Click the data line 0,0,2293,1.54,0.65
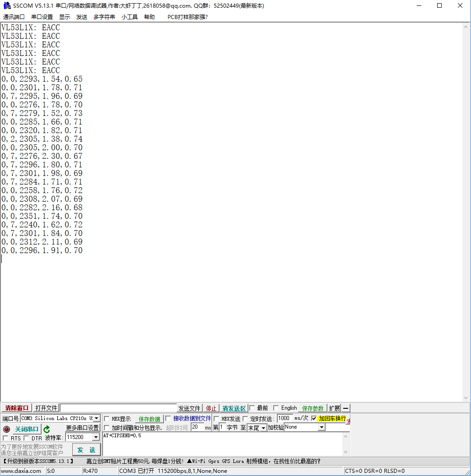This screenshot has height=476, width=471. click(42, 79)
